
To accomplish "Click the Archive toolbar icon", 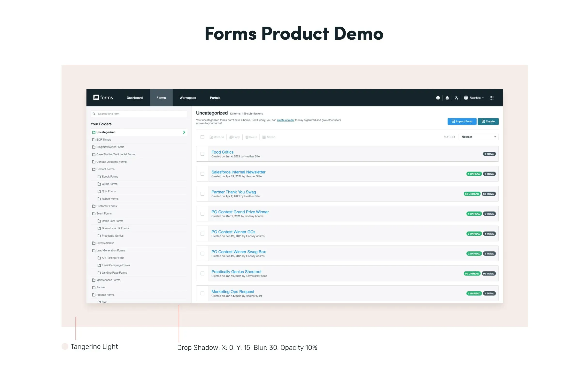I will click(x=264, y=137).
